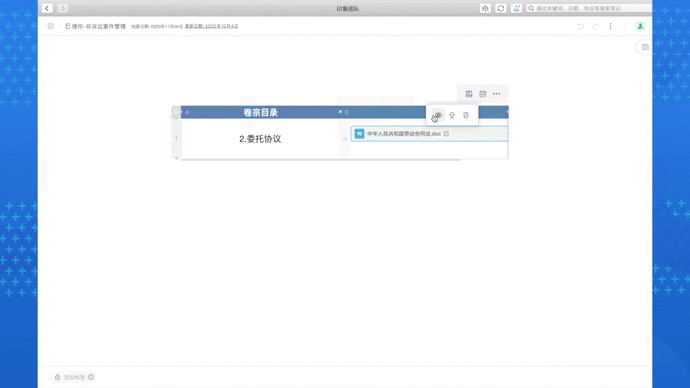
Task: Click the table select-all corner handle
Action: (x=176, y=112)
